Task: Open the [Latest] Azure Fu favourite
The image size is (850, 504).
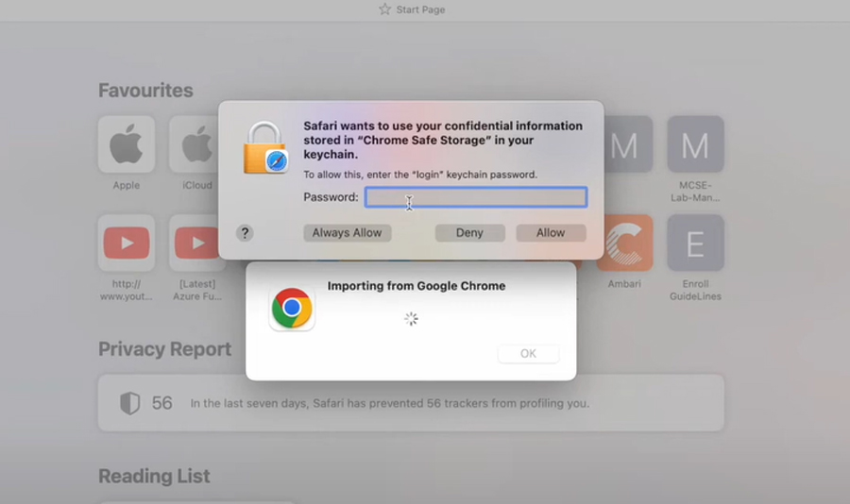Action: point(195,244)
